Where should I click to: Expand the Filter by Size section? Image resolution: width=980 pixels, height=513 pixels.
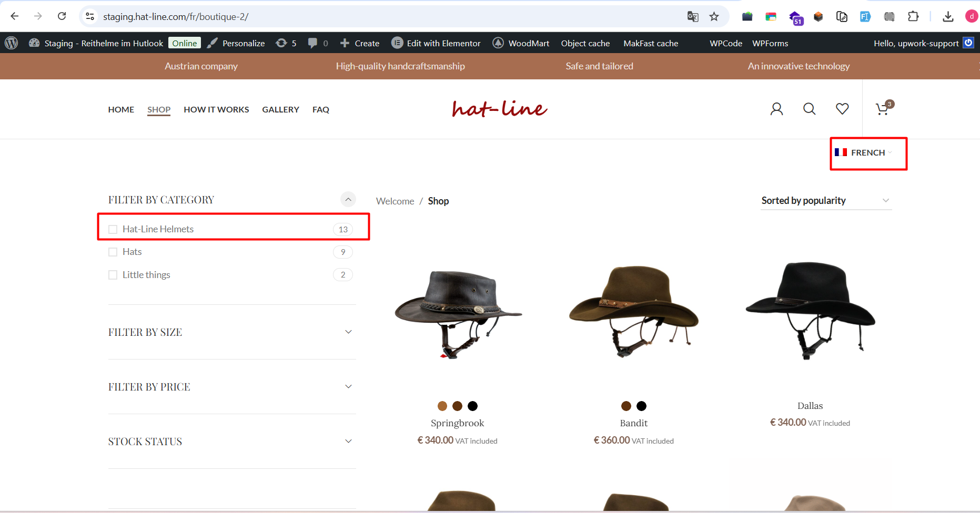click(348, 332)
